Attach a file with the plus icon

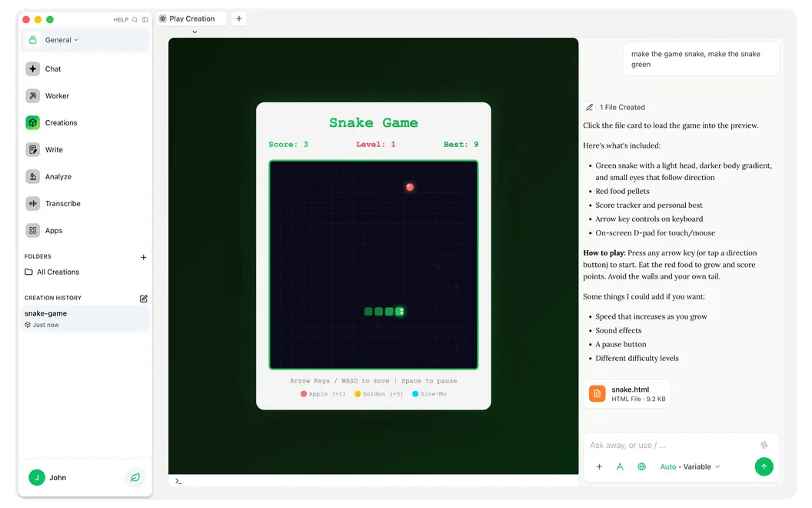[599, 466]
